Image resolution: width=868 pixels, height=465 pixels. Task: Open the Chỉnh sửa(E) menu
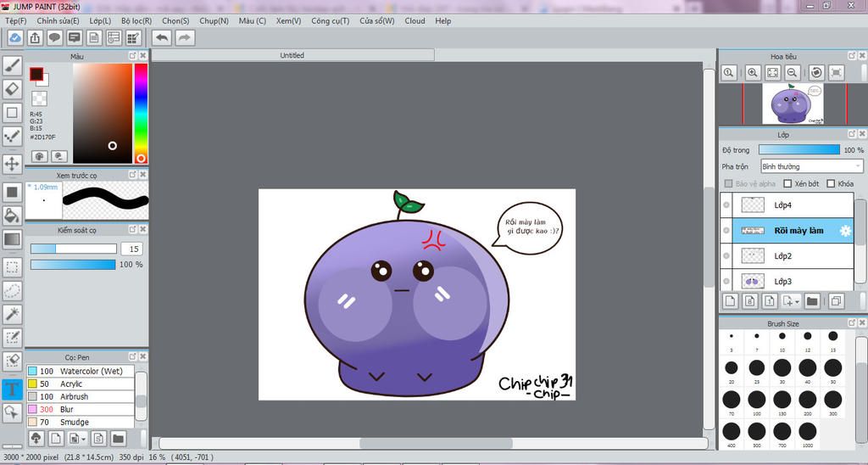58,20
